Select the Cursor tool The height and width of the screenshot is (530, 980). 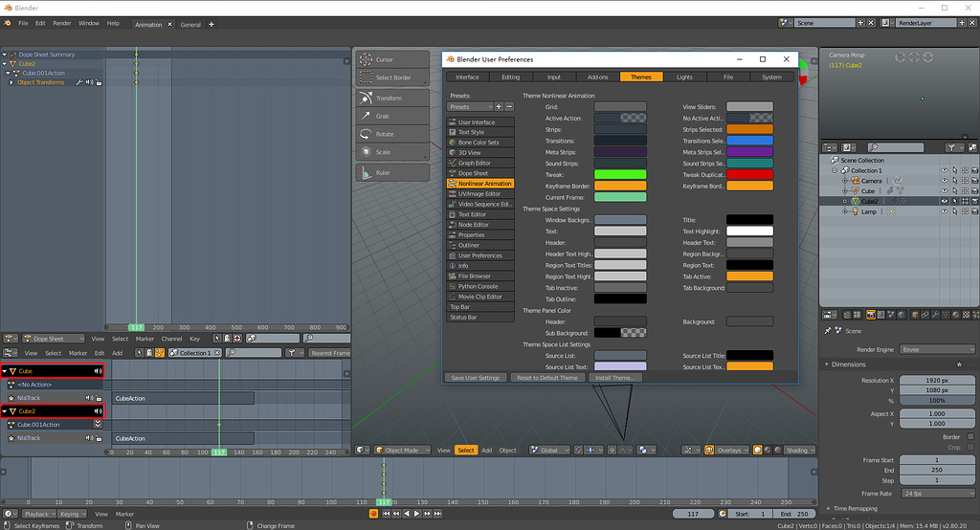392,60
